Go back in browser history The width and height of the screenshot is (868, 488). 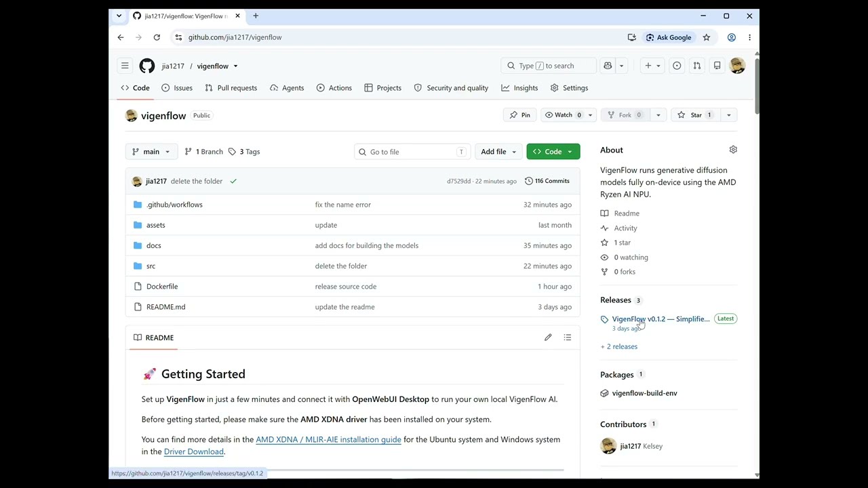point(121,37)
